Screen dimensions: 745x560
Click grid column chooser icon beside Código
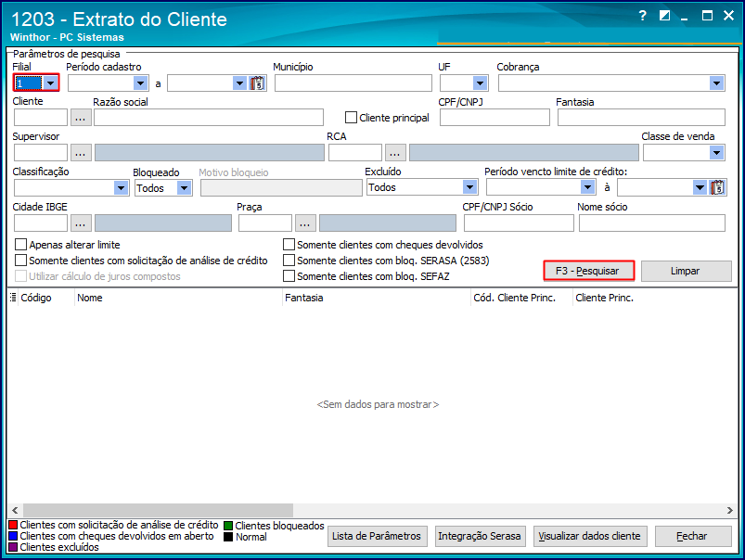tap(13, 298)
